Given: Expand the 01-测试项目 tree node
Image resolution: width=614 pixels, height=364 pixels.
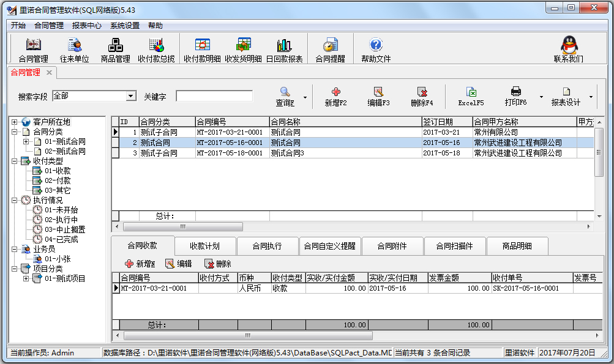Looking at the screenshot, I should coord(26,279).
